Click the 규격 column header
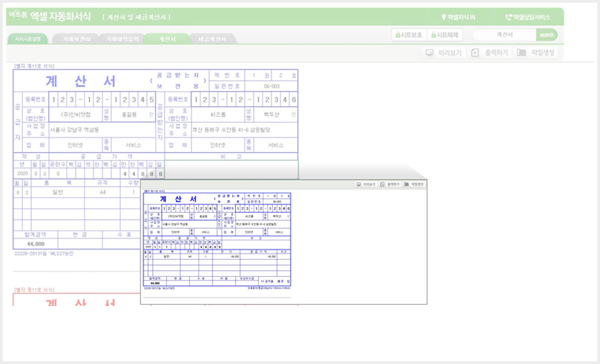 [x=102, y=183]
